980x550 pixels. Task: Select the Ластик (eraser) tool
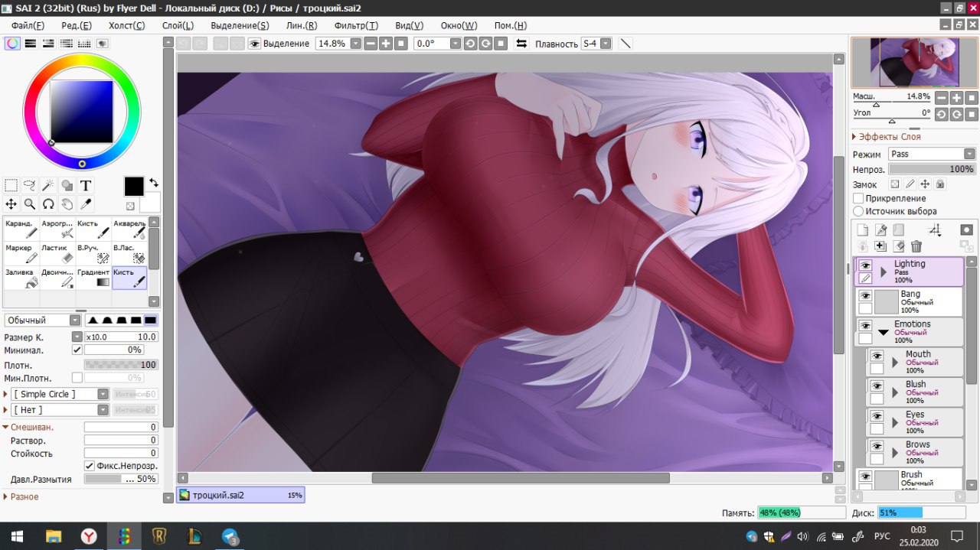(57, 254)
